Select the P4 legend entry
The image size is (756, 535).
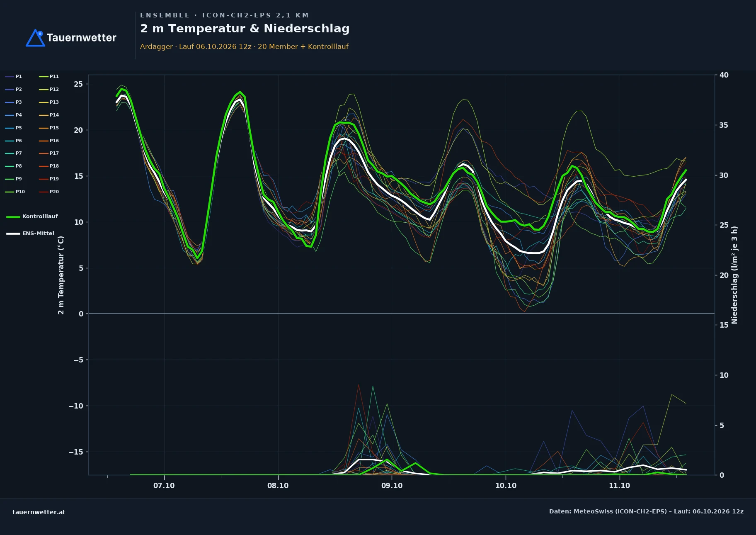tap(13, 115)
